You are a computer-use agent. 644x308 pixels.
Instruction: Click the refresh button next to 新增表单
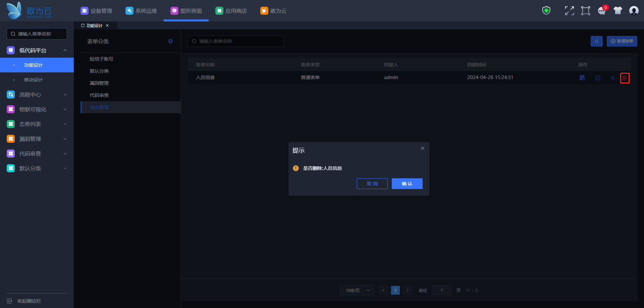(x=596, y=41)
